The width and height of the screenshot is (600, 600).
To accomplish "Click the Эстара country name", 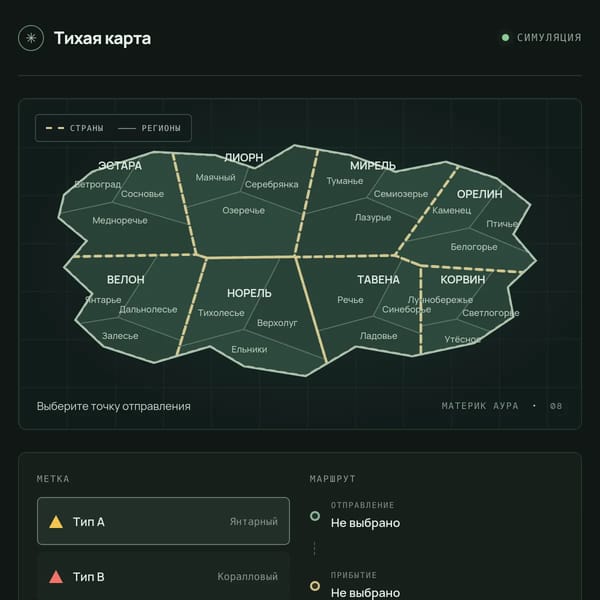I will (x=120, y=166).
